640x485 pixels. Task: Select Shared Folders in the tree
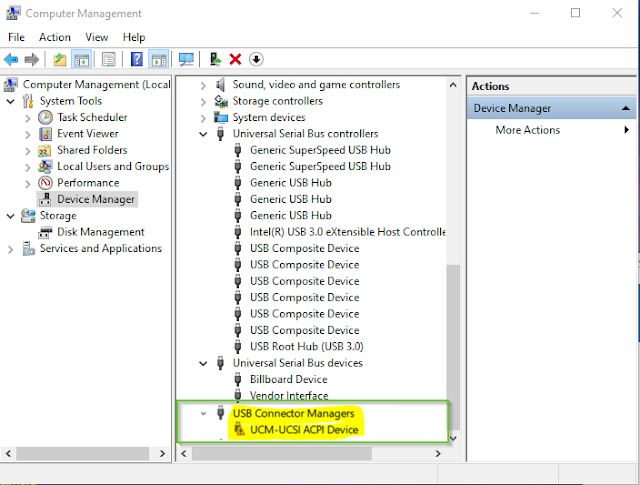92,150
